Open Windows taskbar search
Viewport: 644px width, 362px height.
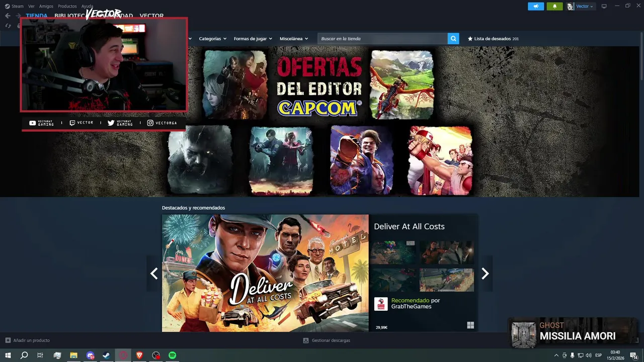[24, 355]
